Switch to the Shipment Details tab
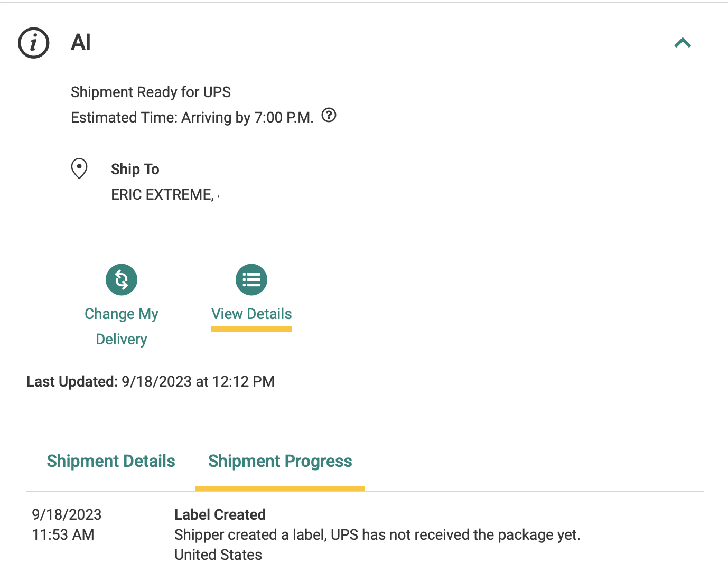 (111, 461)
